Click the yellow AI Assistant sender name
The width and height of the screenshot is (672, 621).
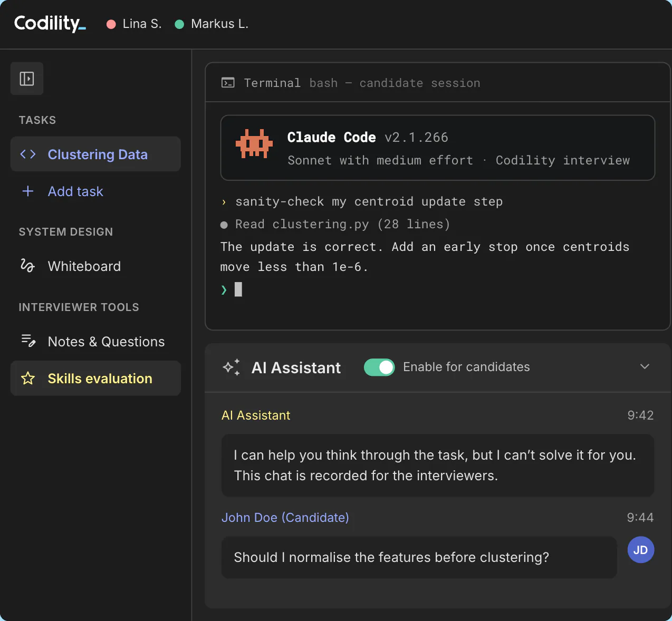[256, 415]
